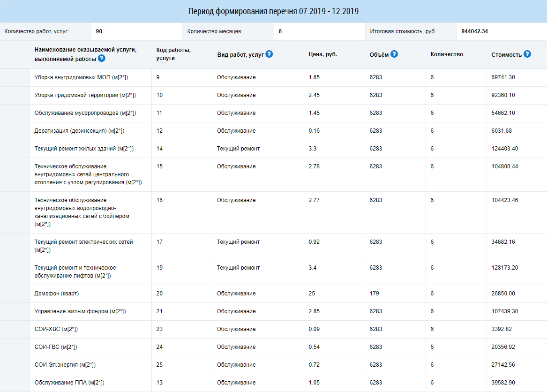
Task: Click 'Текущий ремонт жилых зданий' row name
Action: (x=84, y=149)
